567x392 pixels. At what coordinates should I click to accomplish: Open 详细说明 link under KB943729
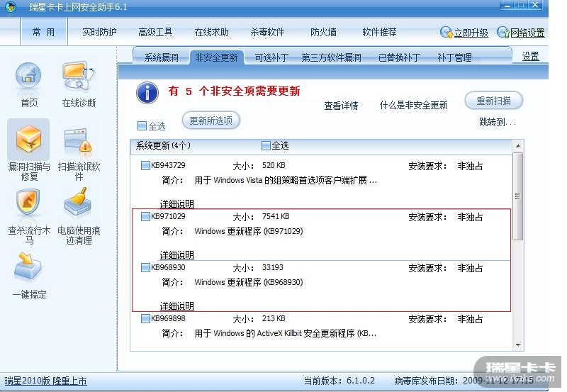(176, 204)
